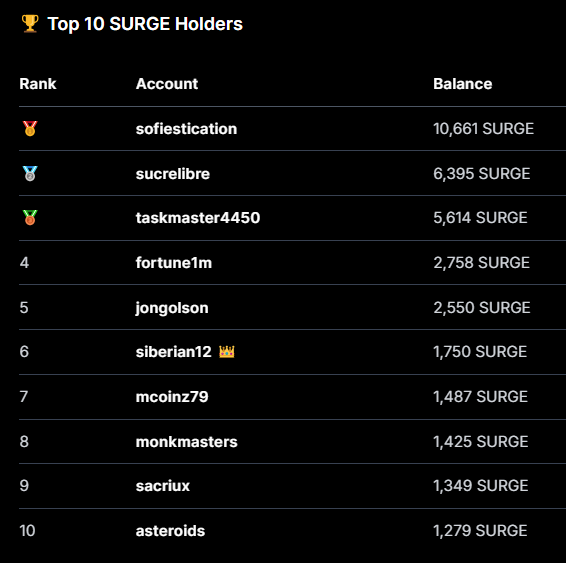Open the asteroids account
566x563 pixels.
tap(170, 531)
